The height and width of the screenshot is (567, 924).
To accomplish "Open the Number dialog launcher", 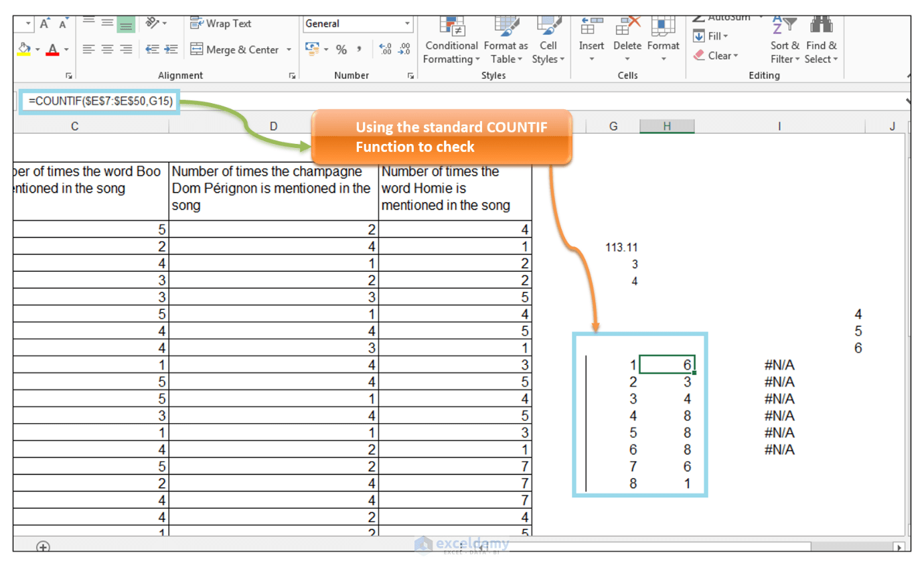I will pos(411,75).
